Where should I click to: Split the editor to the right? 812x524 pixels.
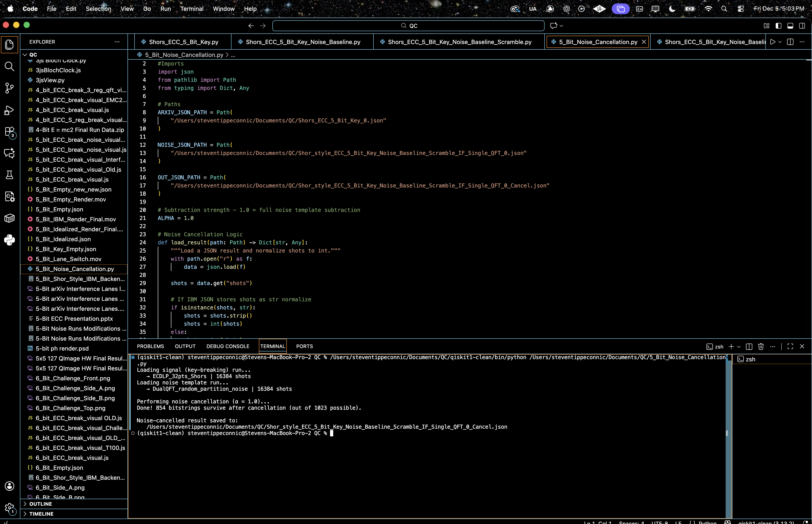coord(790,42)
